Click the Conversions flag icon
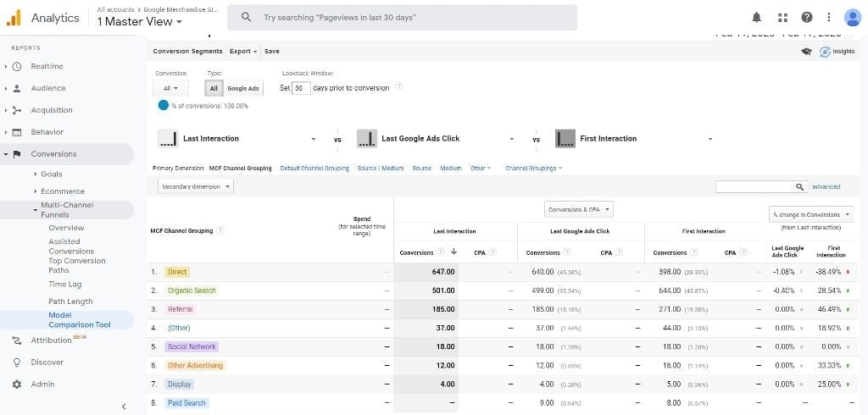 pos(17,154)
